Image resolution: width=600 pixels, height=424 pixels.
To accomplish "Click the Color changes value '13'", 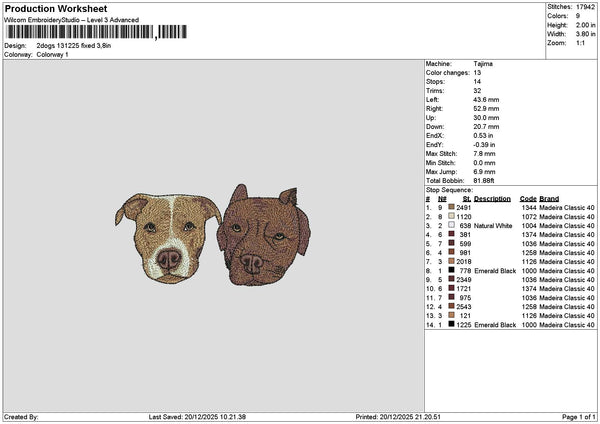I will [477, 73].
